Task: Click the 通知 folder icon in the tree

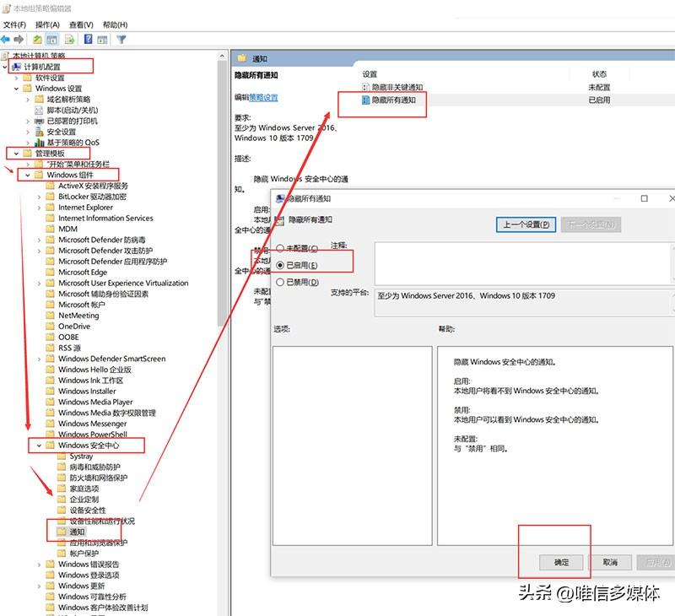Action: tap(62, 532)
